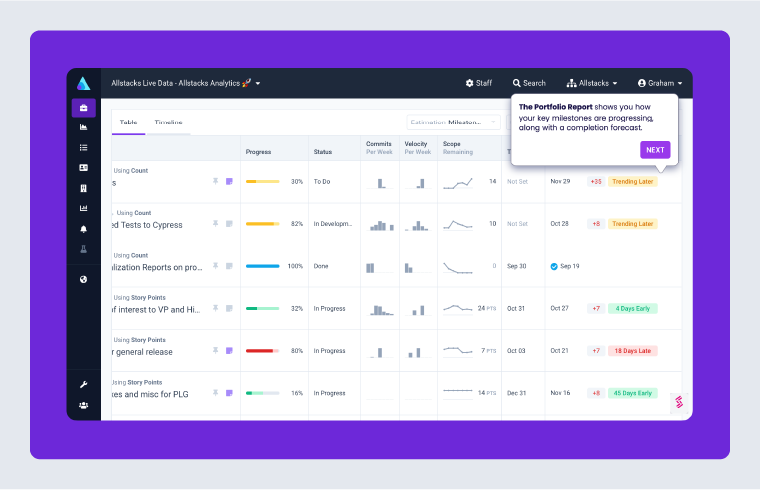Viewport: 760px width, 490px height.
Task: Expand the Graham user account menu
Action: pyautogui.click(x=659, y=83)
